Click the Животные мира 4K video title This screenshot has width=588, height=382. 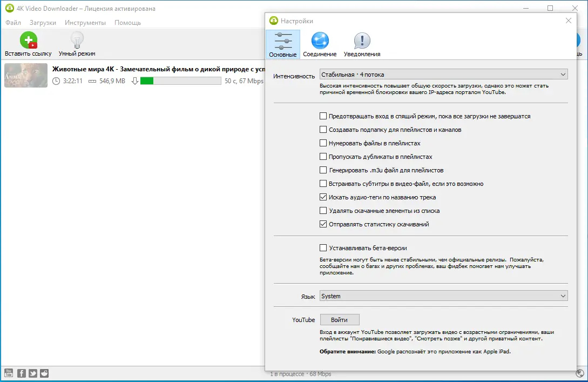pos(158,69)
